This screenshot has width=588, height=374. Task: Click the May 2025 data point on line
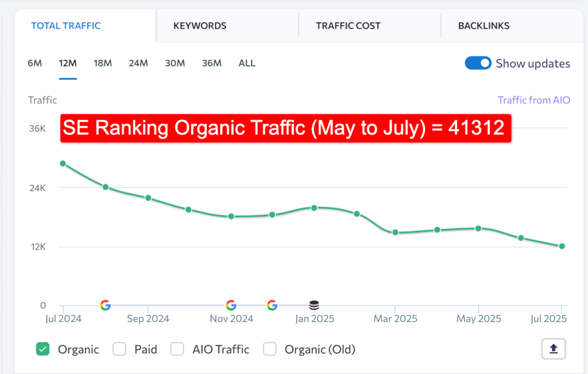point(478,228)
